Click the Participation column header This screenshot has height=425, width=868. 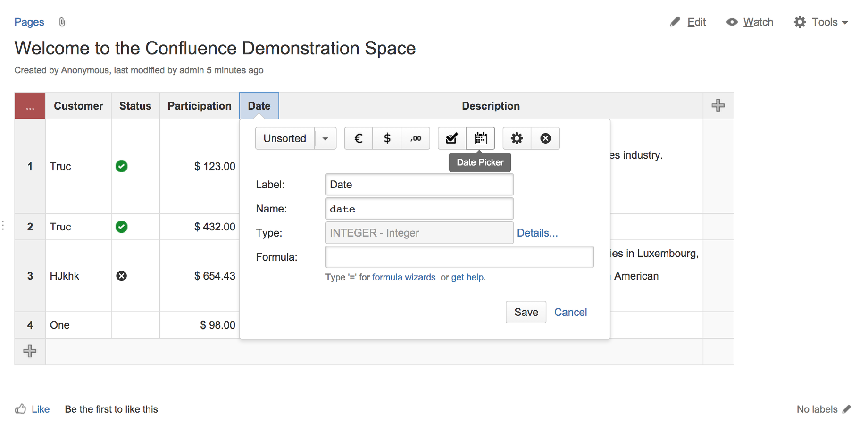point(200,106)
